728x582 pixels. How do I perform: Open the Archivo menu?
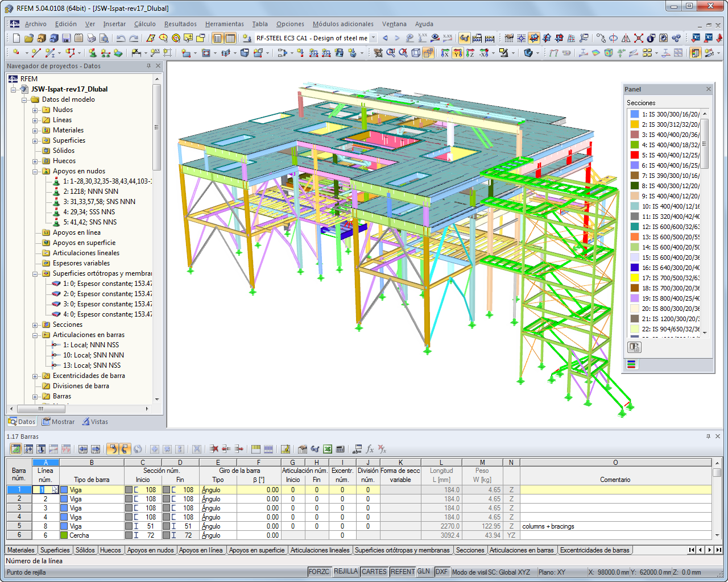tap(36, 24)
